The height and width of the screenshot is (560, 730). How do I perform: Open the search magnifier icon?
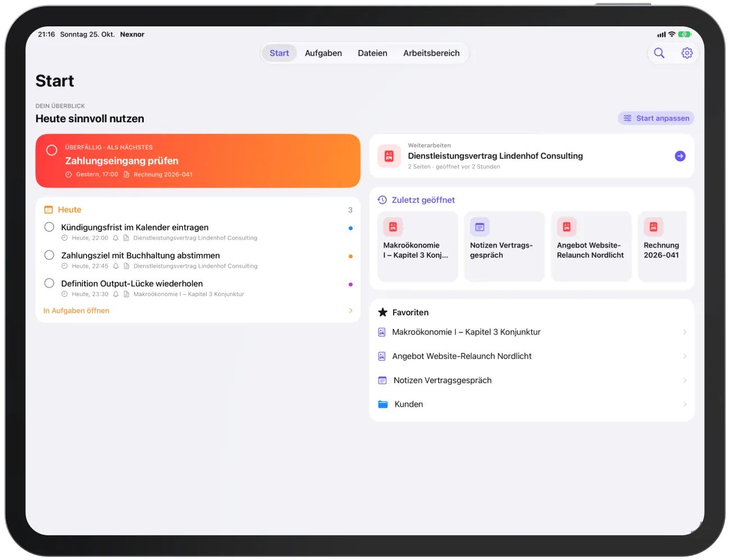pyautogui.click(x=659, y=53)
